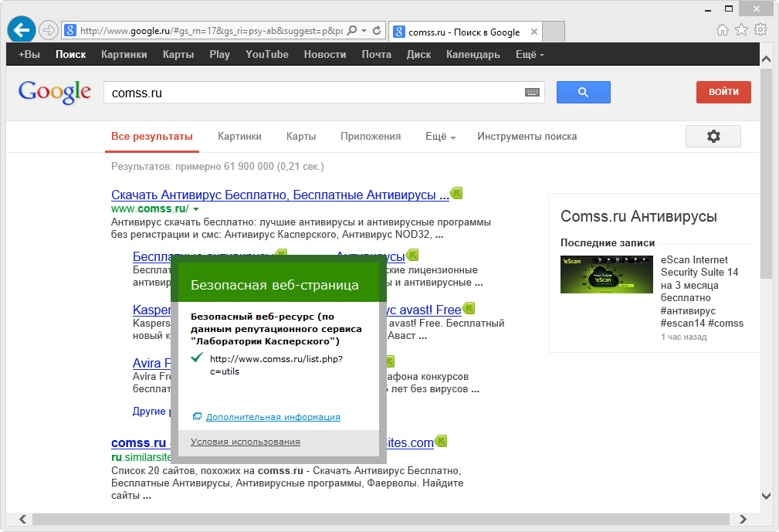Viewport: 779px width, 532px height.
Task: Click the address bar search magnifier icon
Action: 352,30
